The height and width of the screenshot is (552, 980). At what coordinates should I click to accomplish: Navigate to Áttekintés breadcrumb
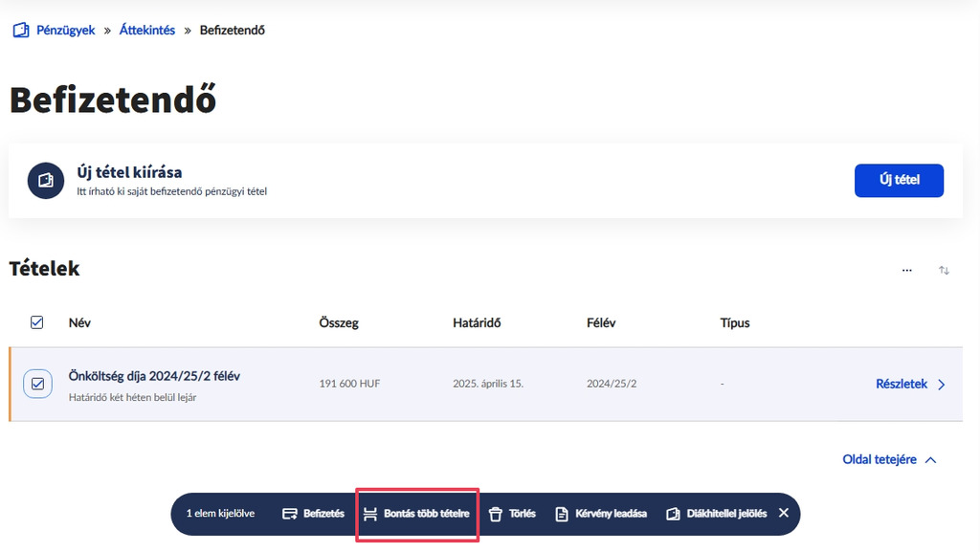click(146, 31)
